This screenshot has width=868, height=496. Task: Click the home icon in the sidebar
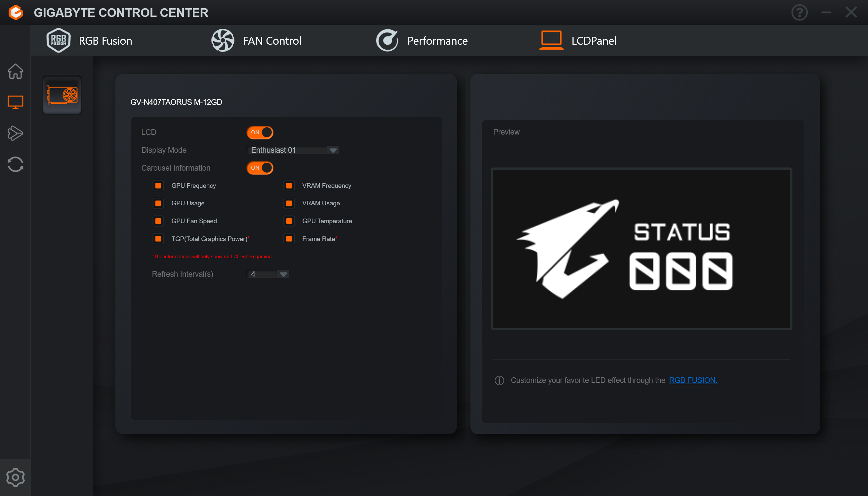(x=15, y=71)
